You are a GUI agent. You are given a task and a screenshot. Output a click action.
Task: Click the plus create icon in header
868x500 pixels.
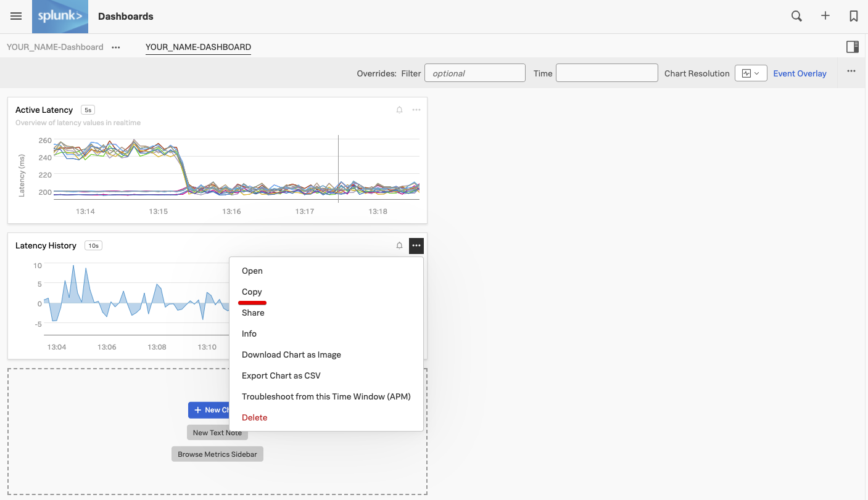[825, 16]
